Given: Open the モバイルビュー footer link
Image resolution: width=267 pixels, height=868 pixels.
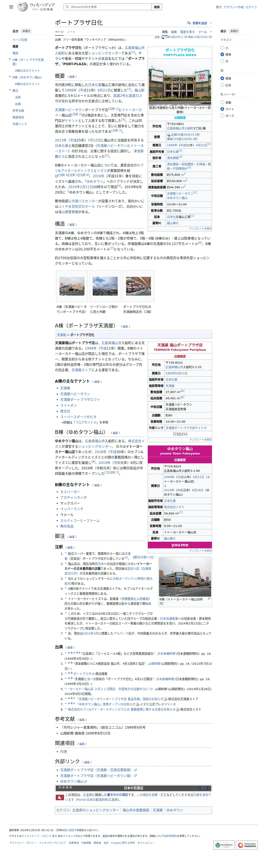Looking at the screenshot, I should [146, 843].
